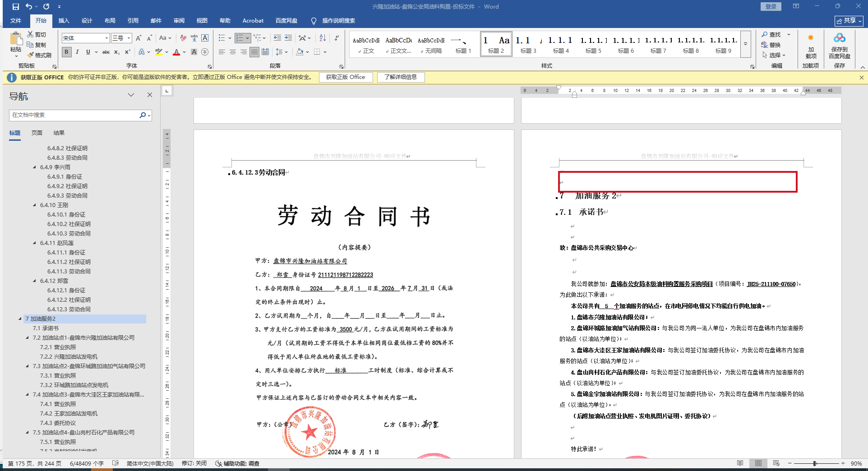Click the 登录 sign-in button
This screenshot has height=471, width=868.
point(771,6)
